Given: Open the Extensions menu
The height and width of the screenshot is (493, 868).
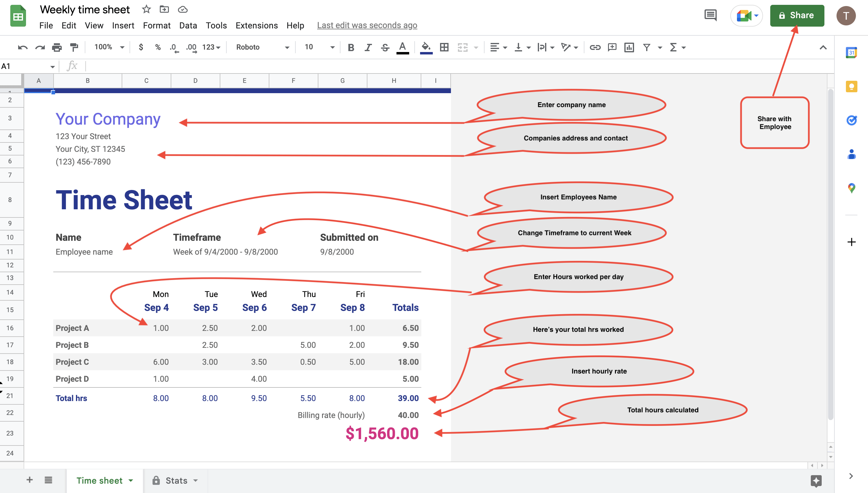Looking at the screenshot, I should click(x=256, y=25).
